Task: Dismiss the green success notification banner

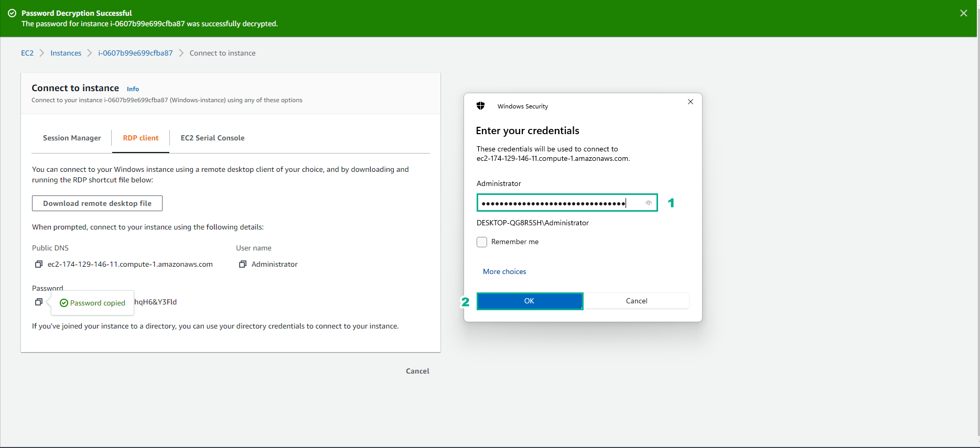Action: [x=963, y=13]
